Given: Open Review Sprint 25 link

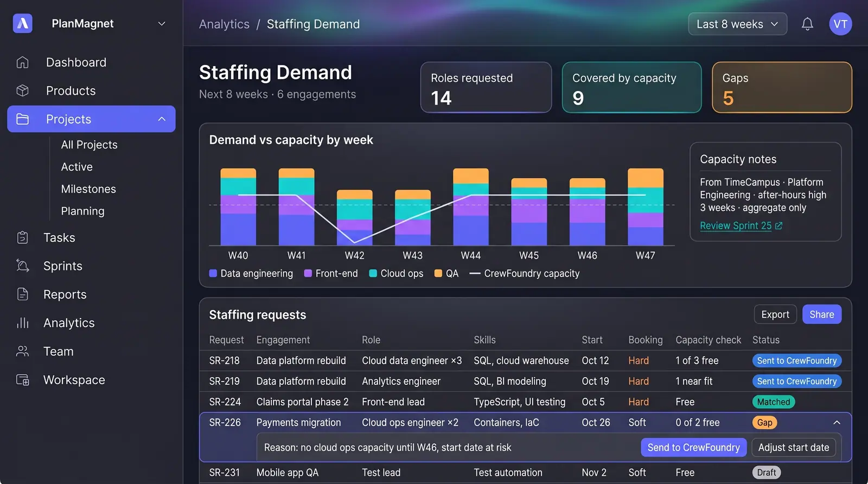Looking at the screenshot, I should (x=736, y=226).
